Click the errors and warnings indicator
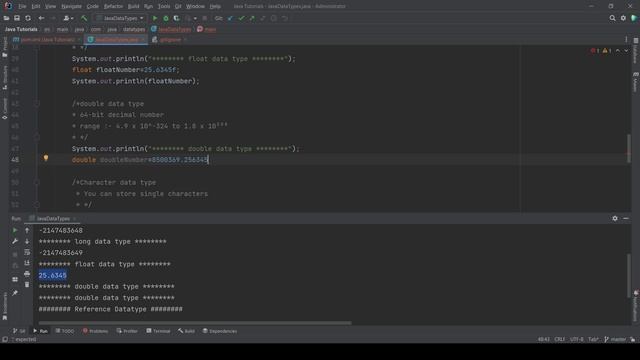The image size is (640, 360). [601, 51]
